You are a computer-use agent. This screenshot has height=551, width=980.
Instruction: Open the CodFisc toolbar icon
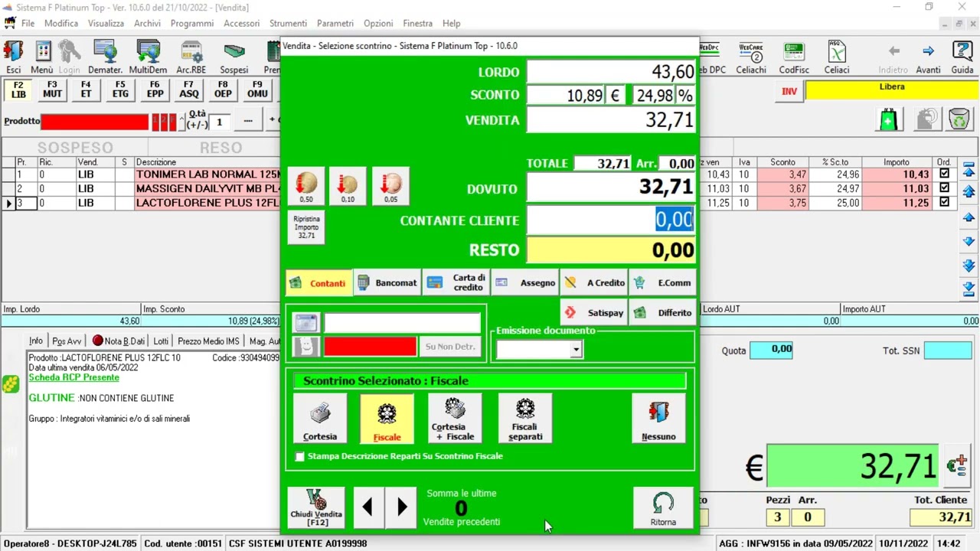[x=794, y=57]
